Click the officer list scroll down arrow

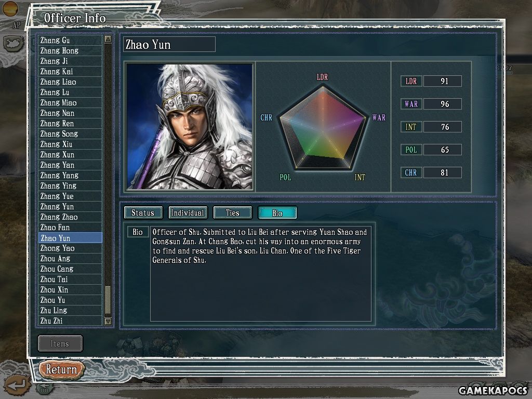[108, 321]
